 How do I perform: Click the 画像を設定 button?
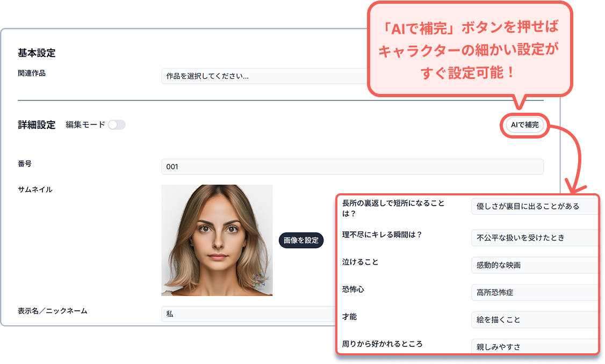click(301, 241)
